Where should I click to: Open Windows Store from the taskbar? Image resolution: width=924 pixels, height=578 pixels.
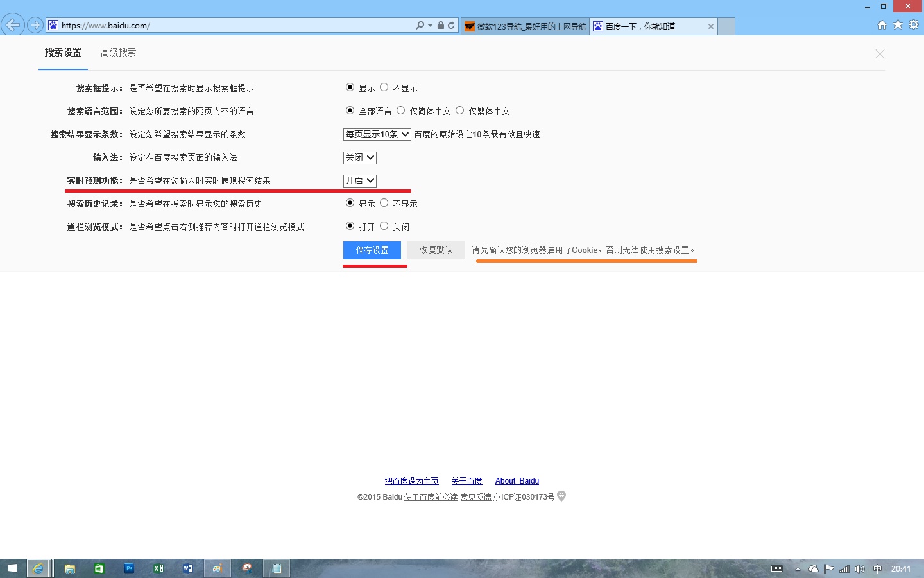99,568
